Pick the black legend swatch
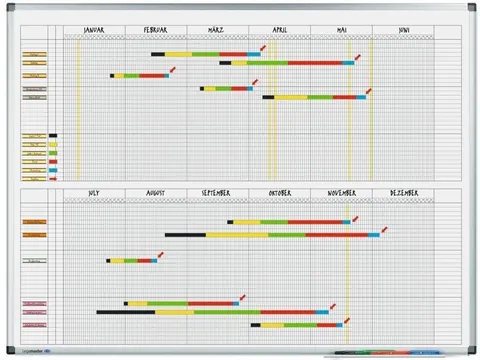Viewport: 480px width, 360px height. point(53,135)
